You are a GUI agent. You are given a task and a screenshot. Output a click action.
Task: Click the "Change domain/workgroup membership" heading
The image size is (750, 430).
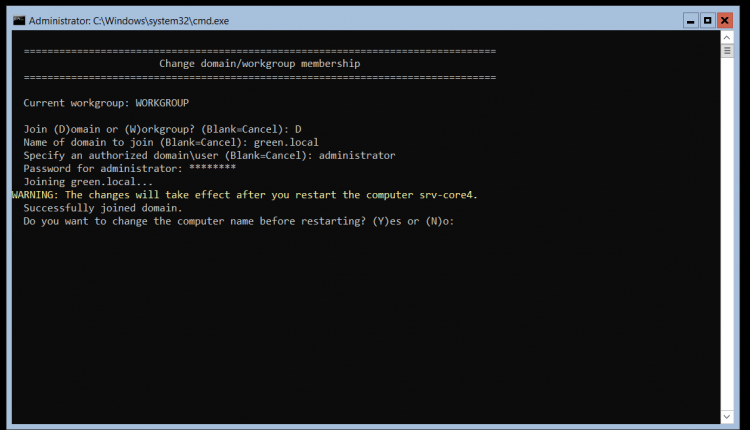[259, 63]
